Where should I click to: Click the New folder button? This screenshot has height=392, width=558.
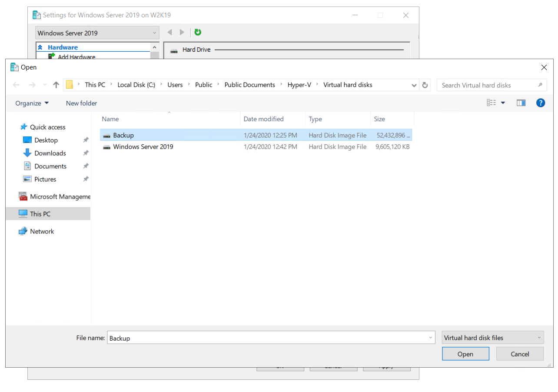click(82, 103)
